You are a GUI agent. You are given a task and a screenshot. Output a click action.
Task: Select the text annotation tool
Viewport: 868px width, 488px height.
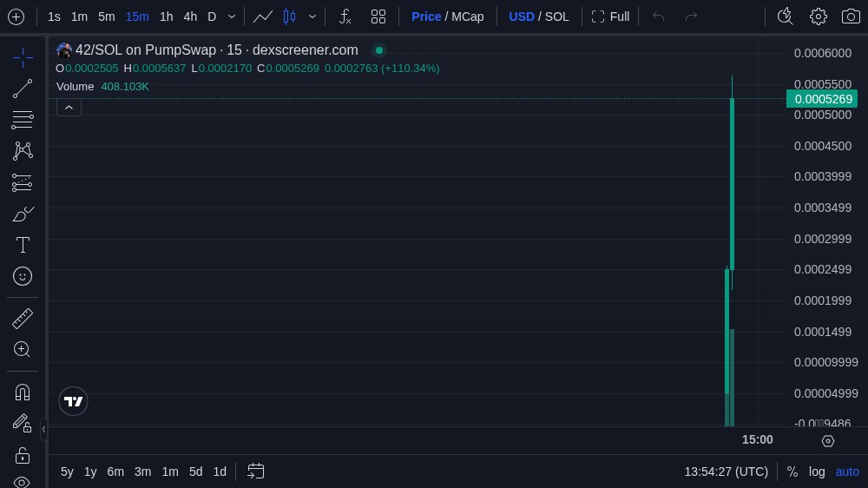(x=23, y=245)
